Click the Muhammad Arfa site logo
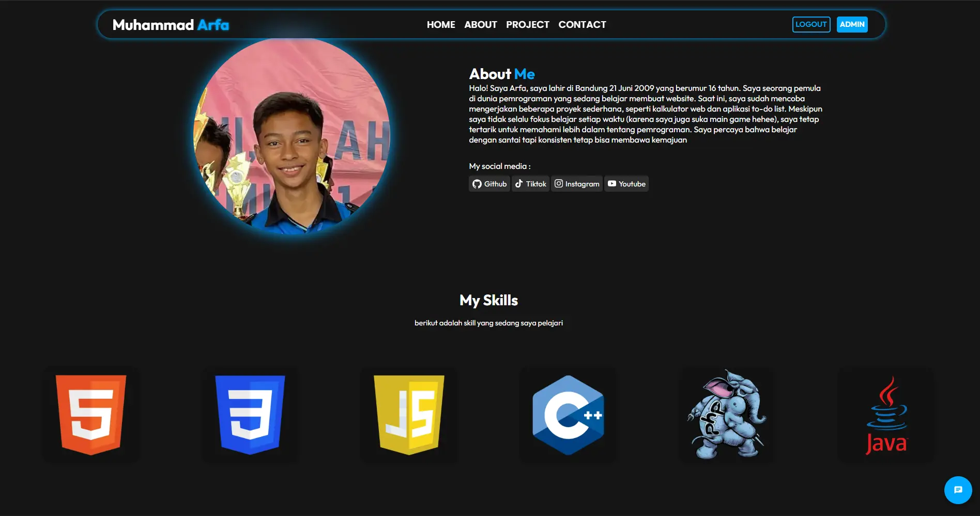 171,25
